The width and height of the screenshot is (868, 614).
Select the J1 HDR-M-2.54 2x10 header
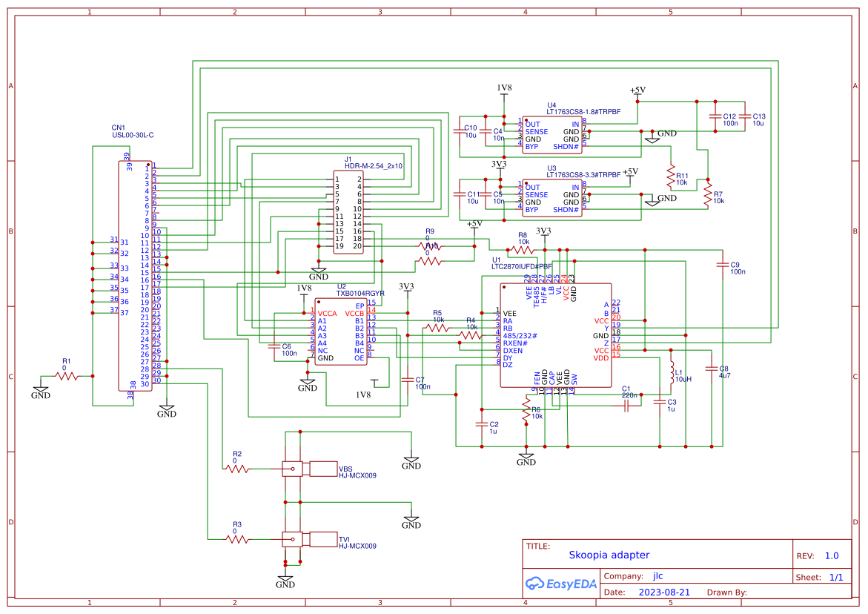(x=348, y=211)
